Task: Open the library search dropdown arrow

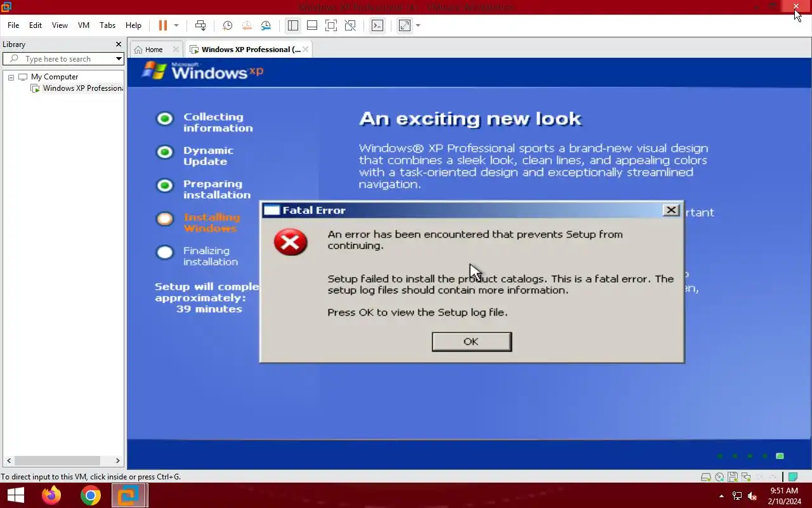Action: [x=119, y=59]
